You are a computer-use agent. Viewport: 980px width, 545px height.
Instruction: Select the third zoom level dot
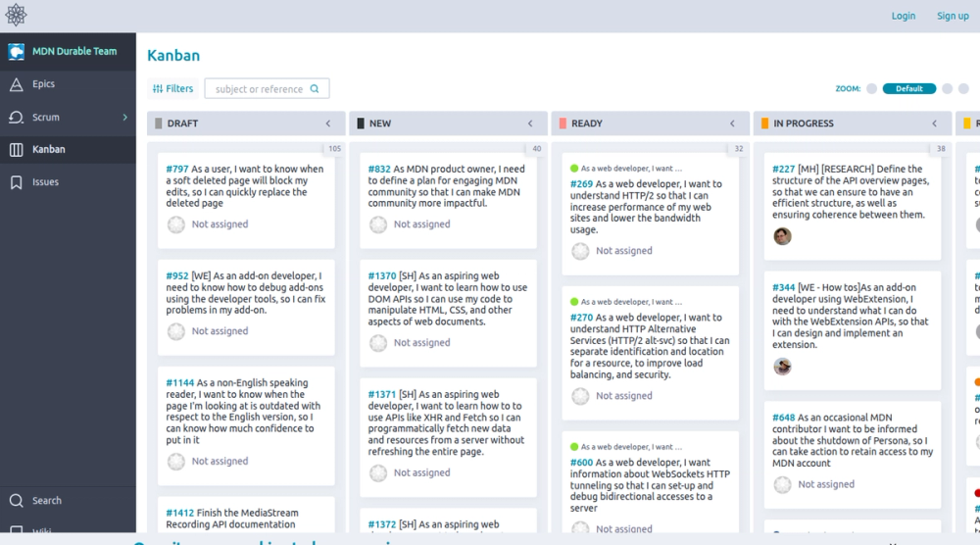point(948,89)
